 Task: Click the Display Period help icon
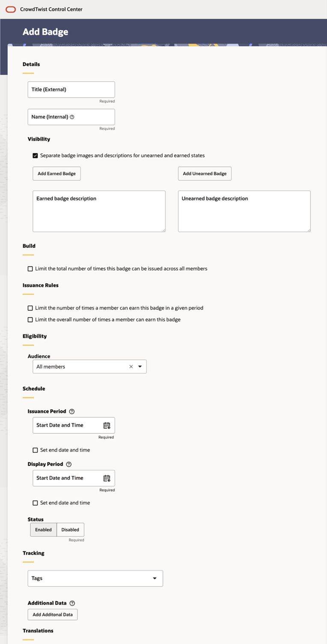69,464
